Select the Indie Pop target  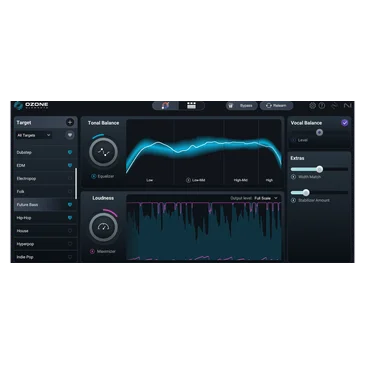pos(45,257)
